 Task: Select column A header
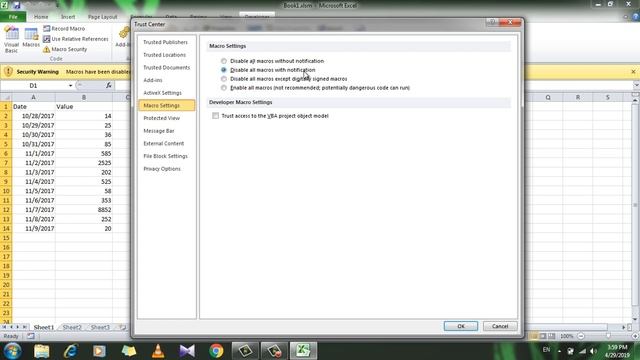pos(33,97)
